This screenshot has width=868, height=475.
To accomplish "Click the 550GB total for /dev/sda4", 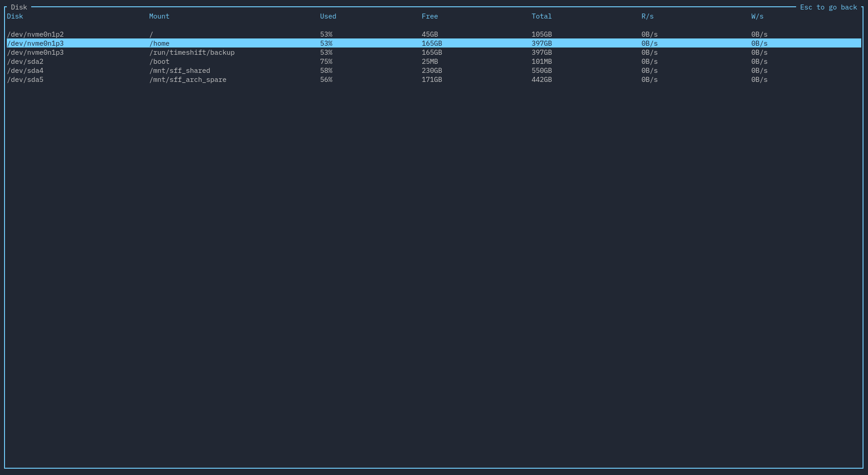I will coord(541,71).
